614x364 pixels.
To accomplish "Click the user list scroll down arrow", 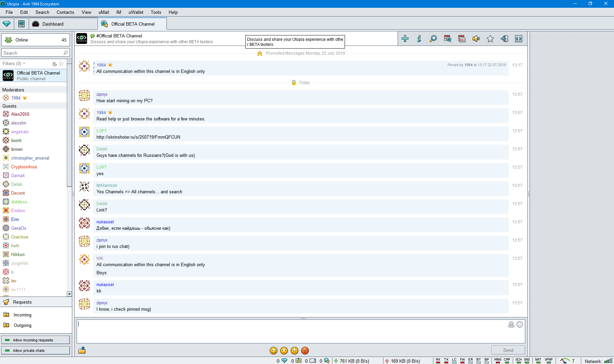I will point(69,294).
